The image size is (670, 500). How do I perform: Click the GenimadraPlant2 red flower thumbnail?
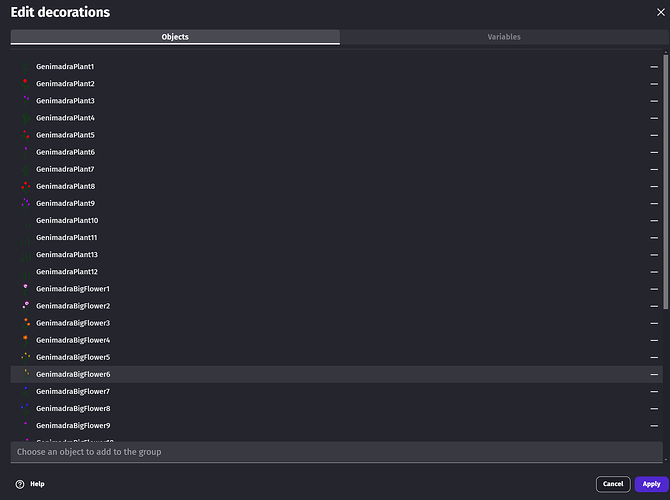click(x=25, y=84)
